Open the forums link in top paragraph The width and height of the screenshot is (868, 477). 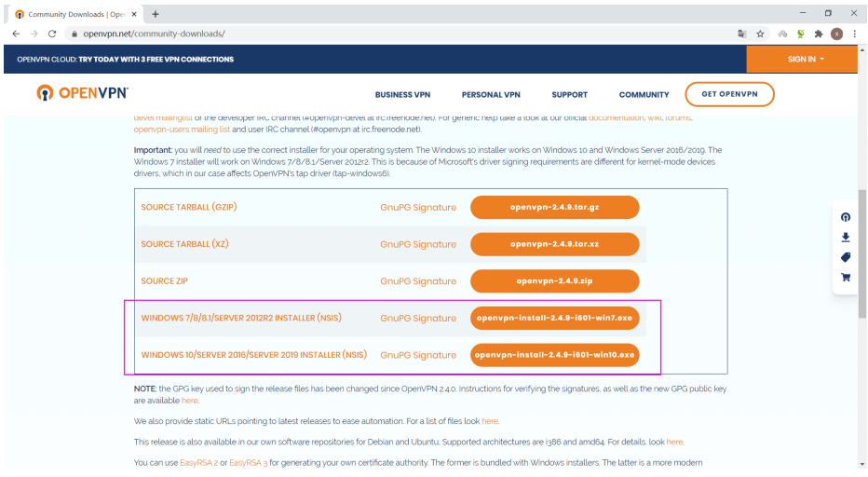(x=678, y=118)
